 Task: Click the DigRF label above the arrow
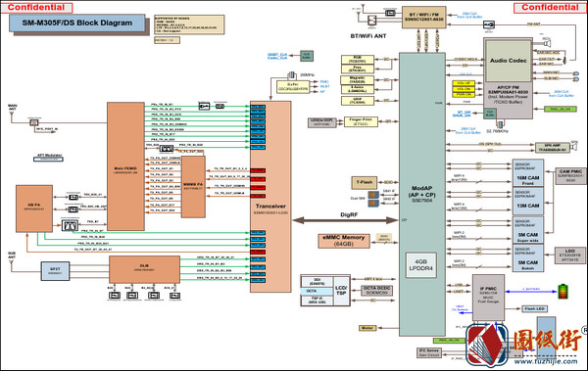[x=349, y=214]
